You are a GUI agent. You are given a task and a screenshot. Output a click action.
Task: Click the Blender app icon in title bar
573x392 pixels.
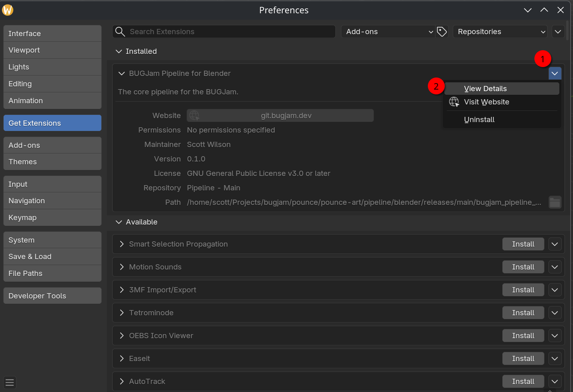pyautogui.click(x=8, y=10)
